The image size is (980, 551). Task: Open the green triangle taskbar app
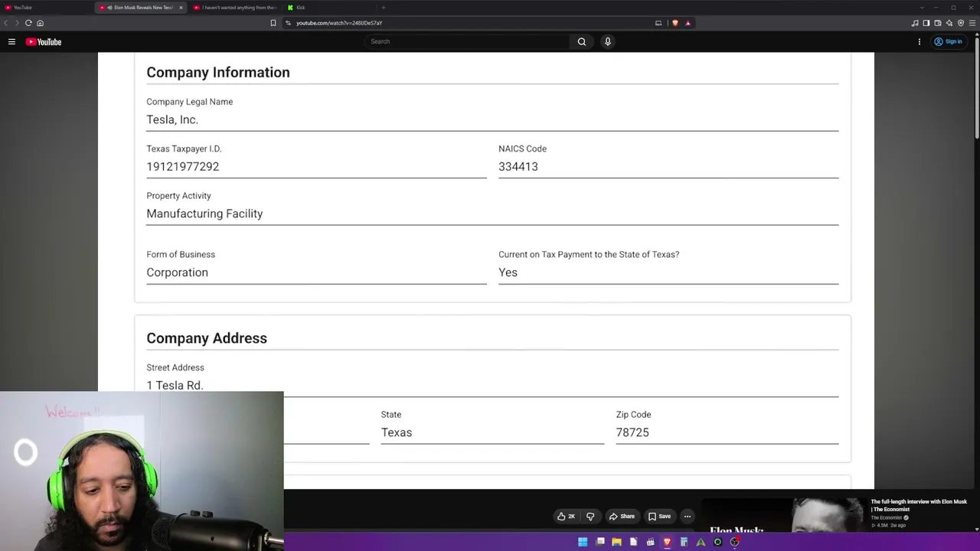(x=701, y=543)
